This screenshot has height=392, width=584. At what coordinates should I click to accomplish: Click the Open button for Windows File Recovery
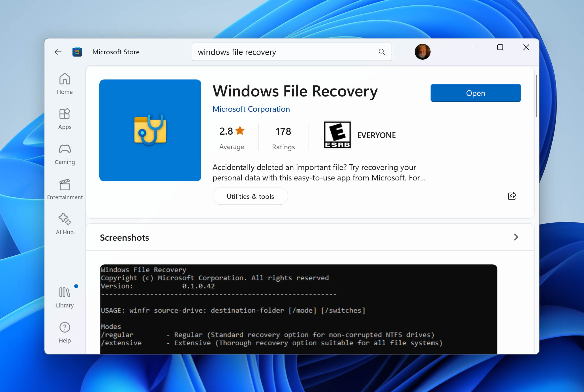coord(475,93)
